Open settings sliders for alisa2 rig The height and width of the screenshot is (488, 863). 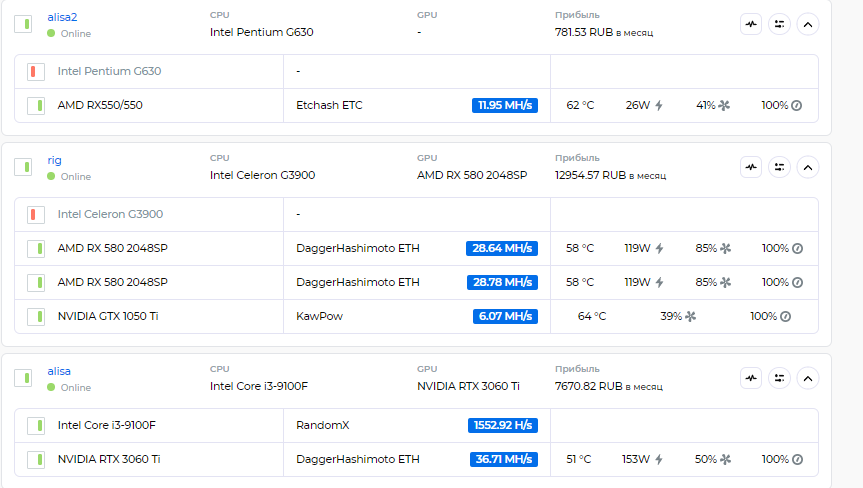779,24
